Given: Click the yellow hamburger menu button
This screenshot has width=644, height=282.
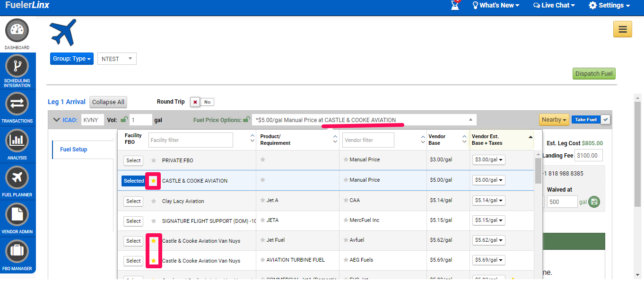Looking at the screenshot, I should [622, 29].
